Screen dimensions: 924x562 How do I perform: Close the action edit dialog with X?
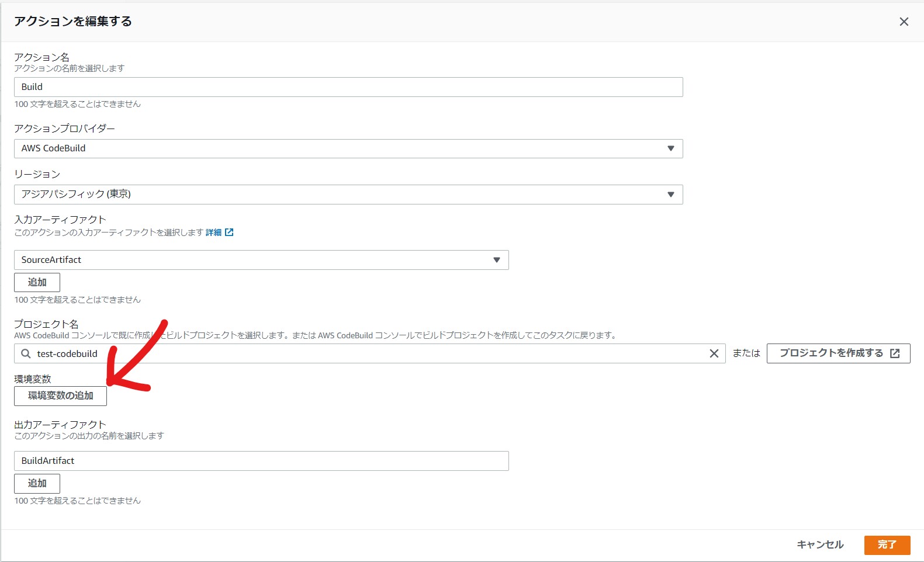point(904,22)
